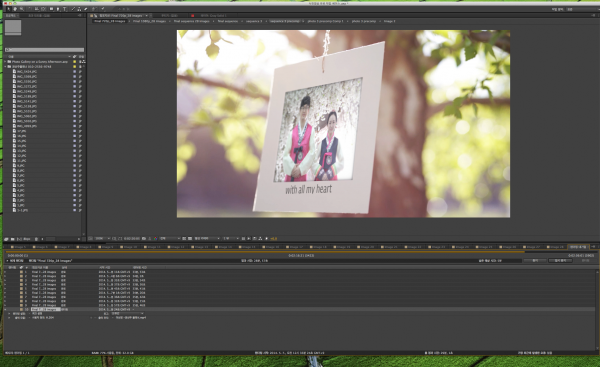600x367 pixels.
Task: Expand render queue item number 1
Action: tap(5, 272)
